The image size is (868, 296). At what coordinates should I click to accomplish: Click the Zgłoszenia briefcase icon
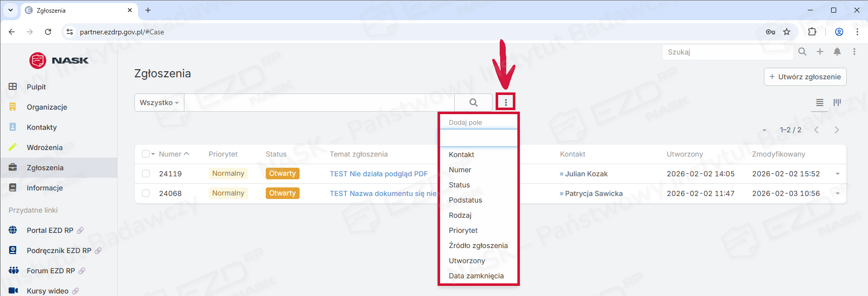13,168
